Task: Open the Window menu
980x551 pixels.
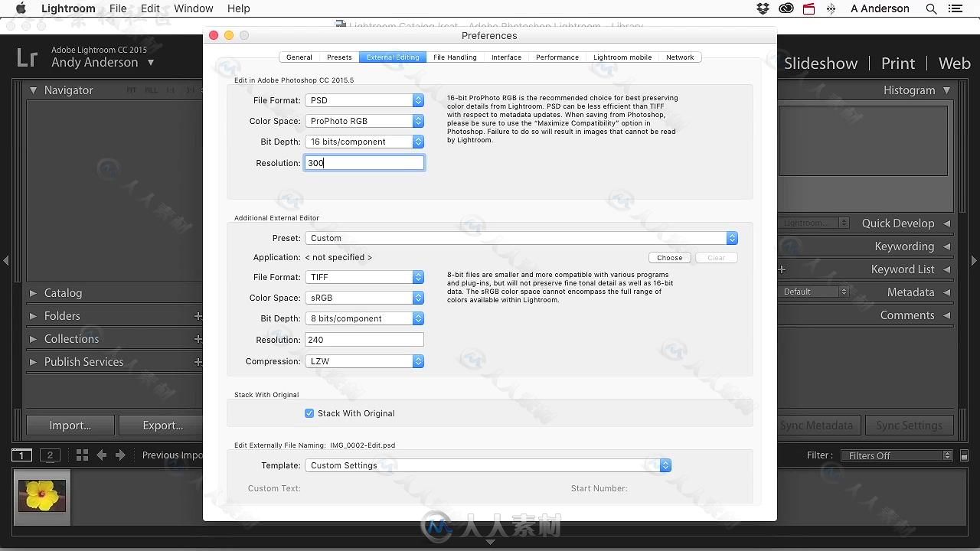Action: (194, 8)
